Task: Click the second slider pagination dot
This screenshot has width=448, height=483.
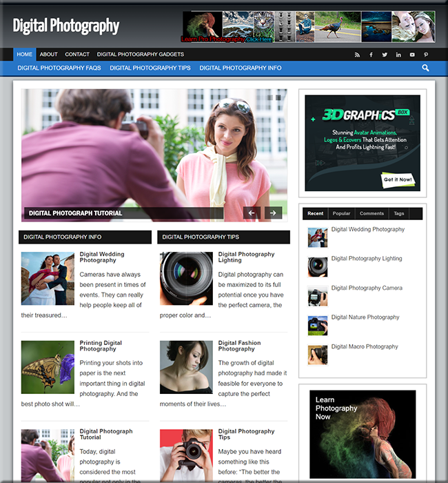Action: pos(278,98)
